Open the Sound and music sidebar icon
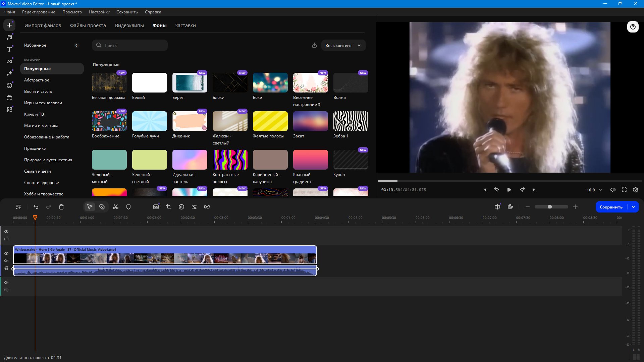Screen dimensions: 644x362 (x=9, y=37)
